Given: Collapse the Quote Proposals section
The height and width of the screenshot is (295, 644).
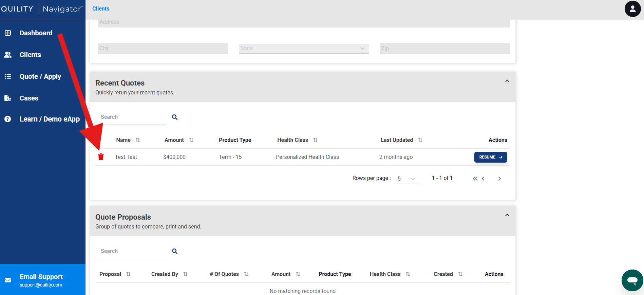Looking at the screenshot, I should click(507, 215).
